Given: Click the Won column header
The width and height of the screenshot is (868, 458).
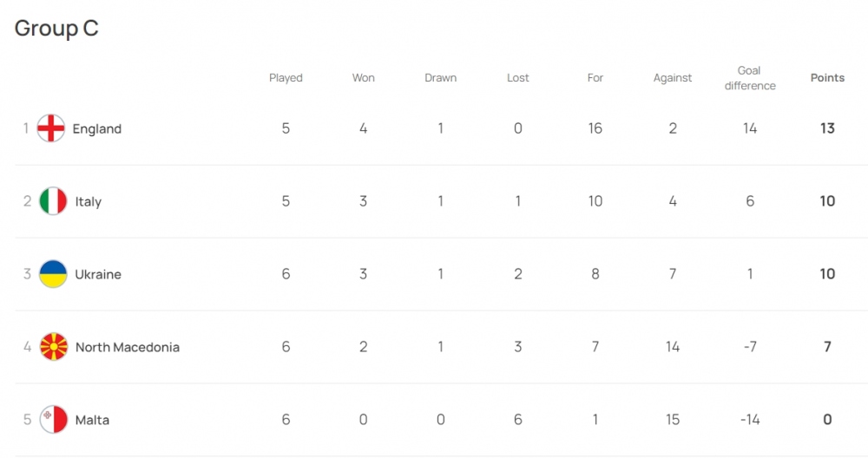Looking at the screenshot, I should coord(363,77).
